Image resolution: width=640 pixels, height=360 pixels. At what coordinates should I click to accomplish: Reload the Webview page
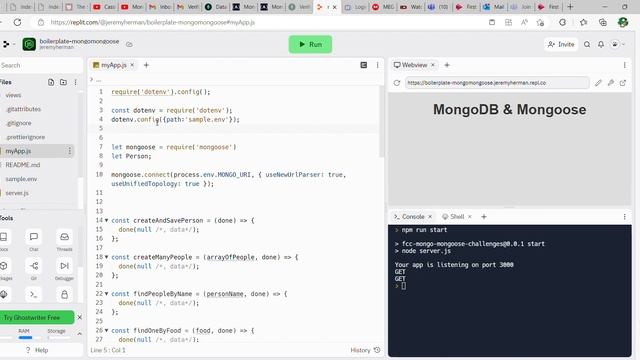(x=397, y=83)
